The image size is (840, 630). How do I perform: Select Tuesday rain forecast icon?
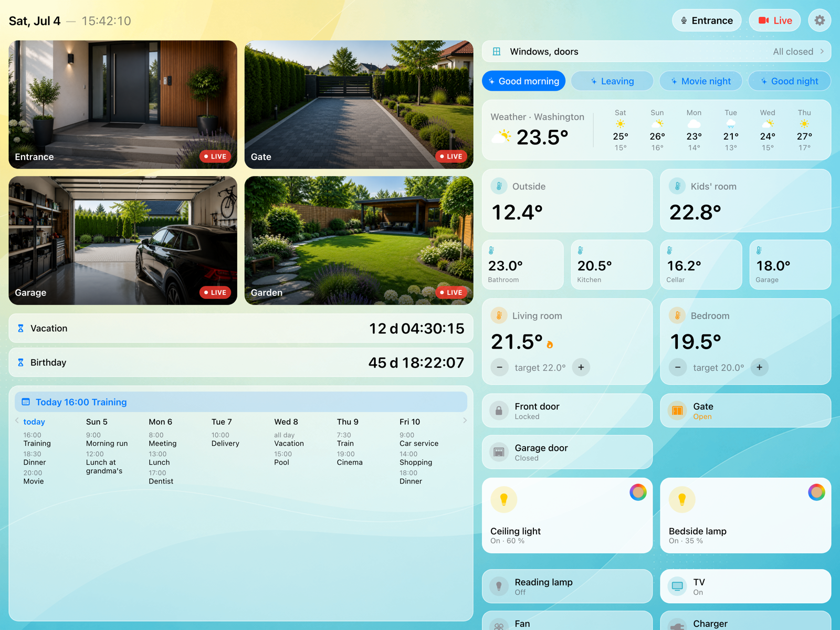[x=731, y=124]
